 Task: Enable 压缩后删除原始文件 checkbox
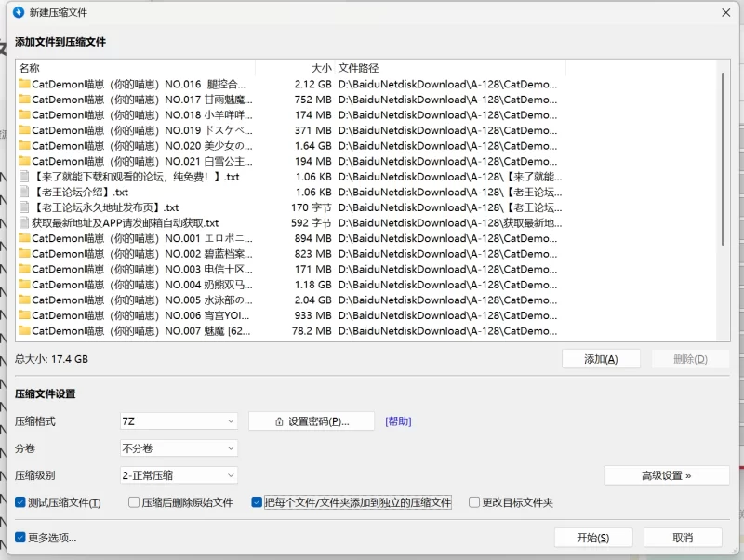tap(132, 502)
